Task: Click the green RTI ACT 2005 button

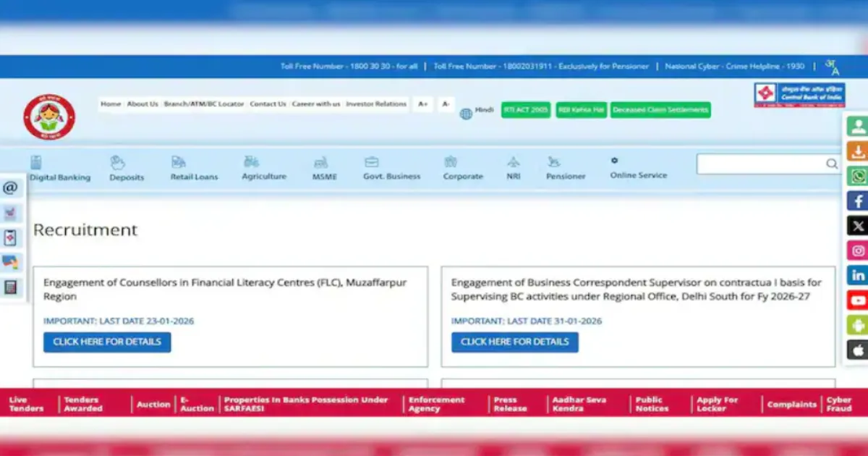Action: (525, 110)
